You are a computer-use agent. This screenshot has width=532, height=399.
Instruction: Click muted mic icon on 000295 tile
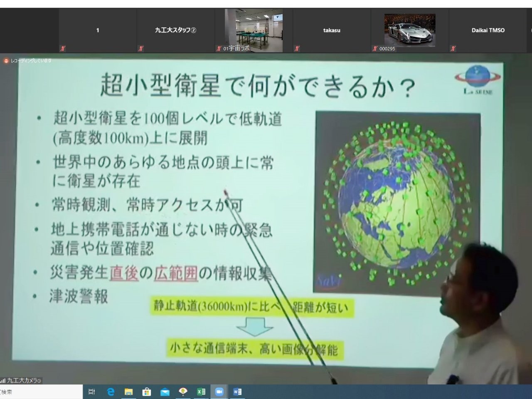(x=375, y=49)
